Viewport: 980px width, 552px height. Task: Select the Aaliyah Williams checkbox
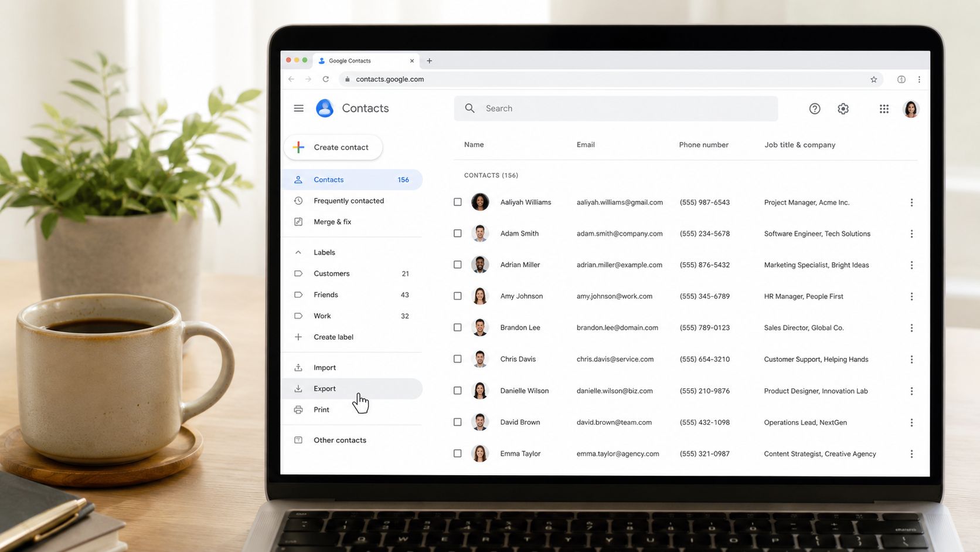click(458, 202)
